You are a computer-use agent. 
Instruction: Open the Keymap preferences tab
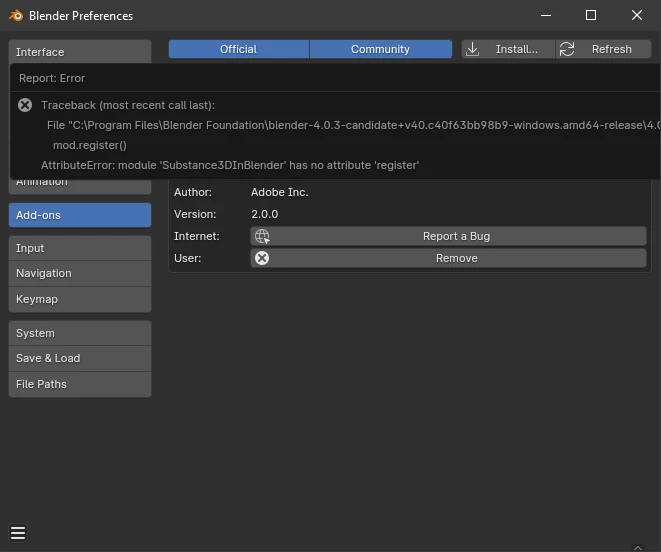coord(80,299)
